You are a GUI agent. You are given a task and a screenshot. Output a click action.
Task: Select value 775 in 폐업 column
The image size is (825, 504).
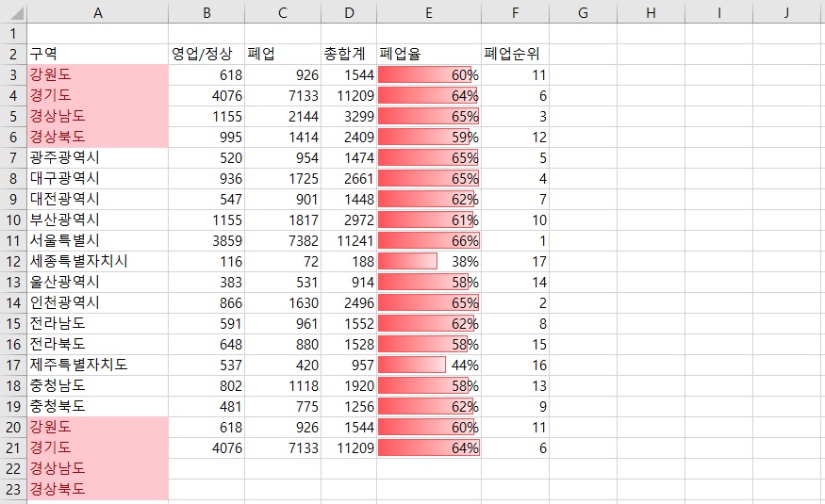click(x=283, y=406)
